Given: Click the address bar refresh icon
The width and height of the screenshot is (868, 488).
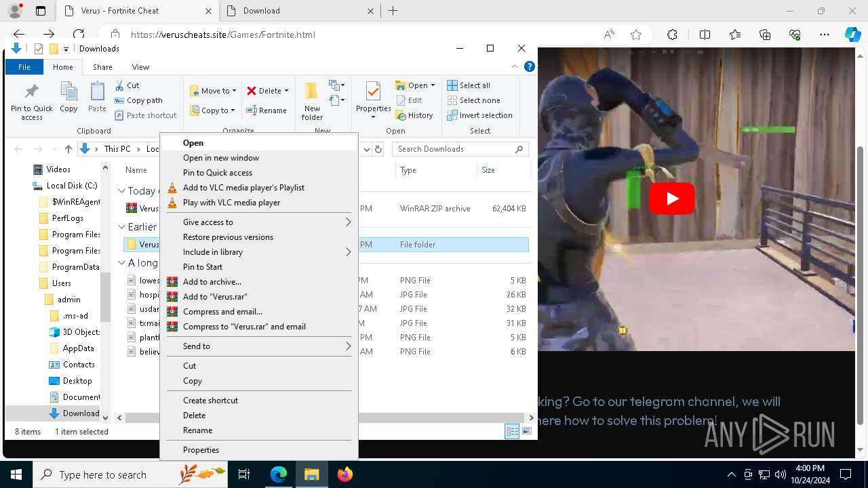Looking at the screenshot, I should tap(378, 149).
